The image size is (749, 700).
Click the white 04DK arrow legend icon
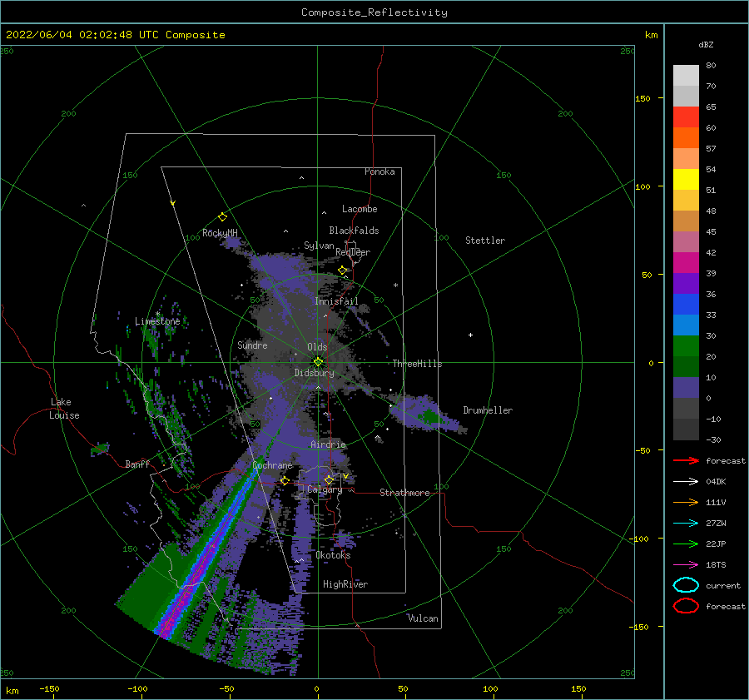(x=686, y=482)
